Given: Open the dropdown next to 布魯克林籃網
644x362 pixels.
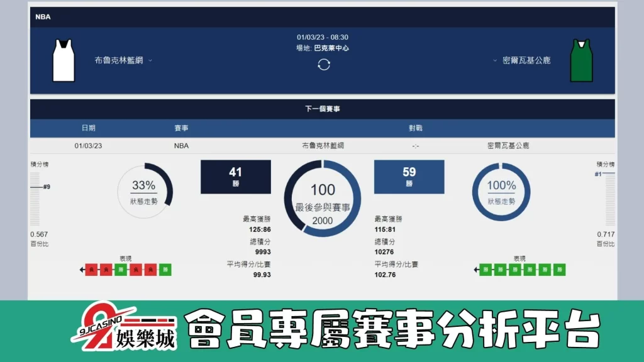Looking at the screenshot, I should tap(150, 62).
